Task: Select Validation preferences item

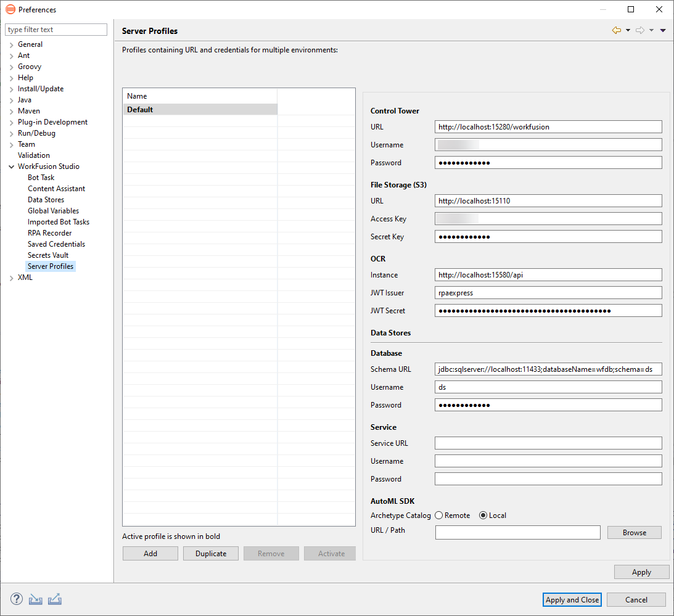Action: [x=33, y=155]
